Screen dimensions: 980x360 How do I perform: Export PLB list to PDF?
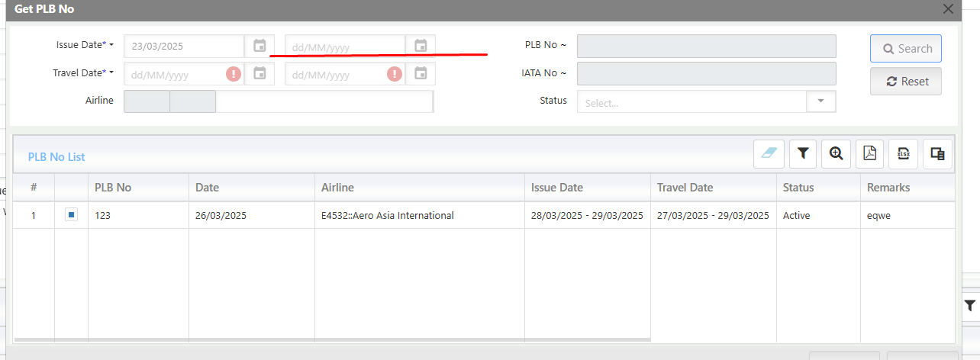pyautogui.click(x=870, y=153)
